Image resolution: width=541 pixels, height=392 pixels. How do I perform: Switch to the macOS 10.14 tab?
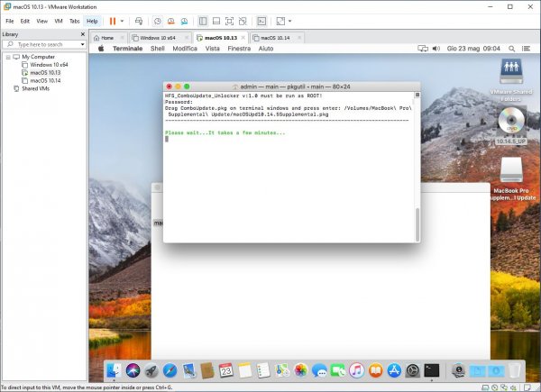click(271, 38)
